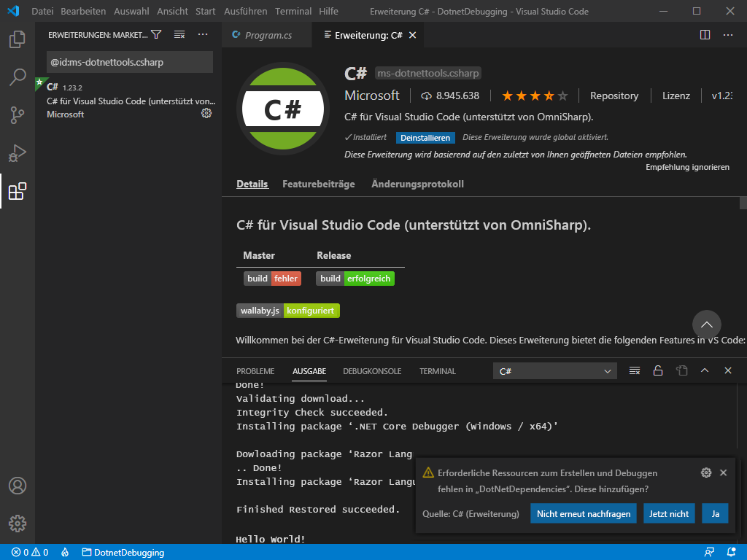The height and width of the screenshot is (560, 747).
Task: Collapse the panel with the chevron-up control
Action: pos(704,370)
